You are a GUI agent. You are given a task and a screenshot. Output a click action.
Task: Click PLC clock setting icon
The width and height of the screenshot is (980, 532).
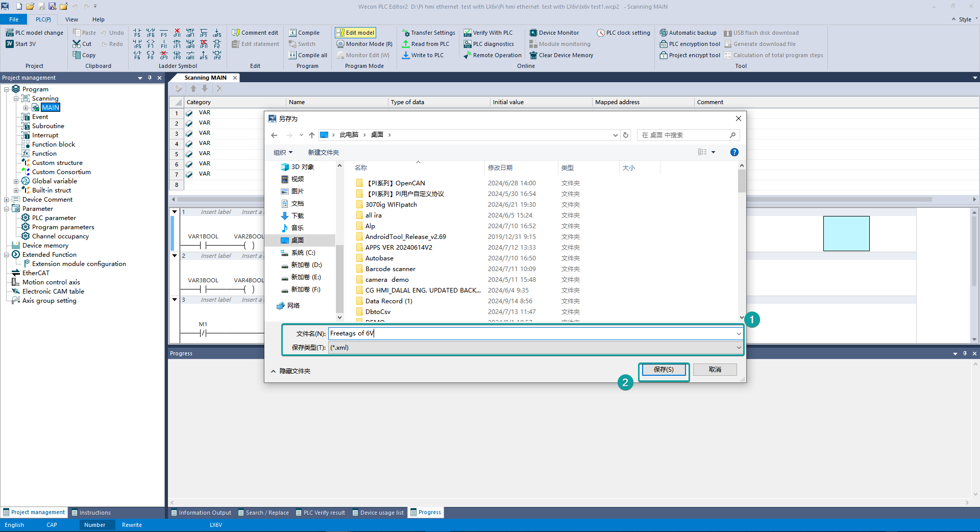point(601,33)
